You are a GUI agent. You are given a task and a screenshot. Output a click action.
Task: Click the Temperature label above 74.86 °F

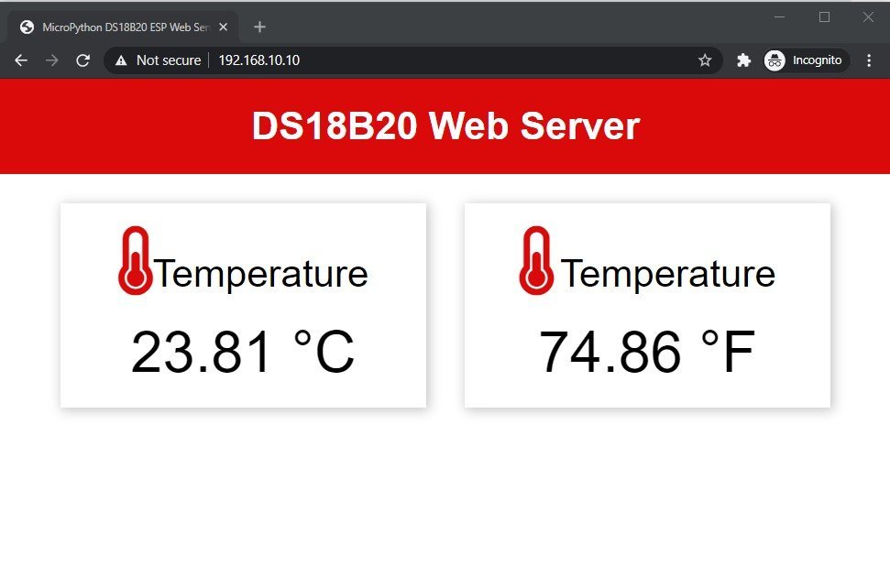[668, 275]
